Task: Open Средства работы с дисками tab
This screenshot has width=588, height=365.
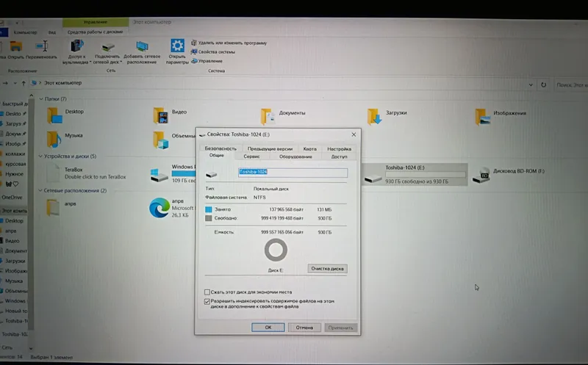Action: [96, 32]
